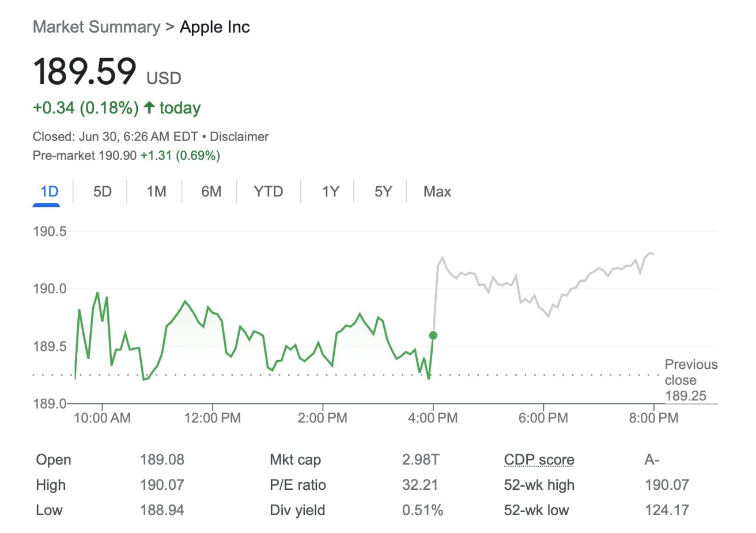
Task: Click the 189.59 current price
Action: point(85,71)
